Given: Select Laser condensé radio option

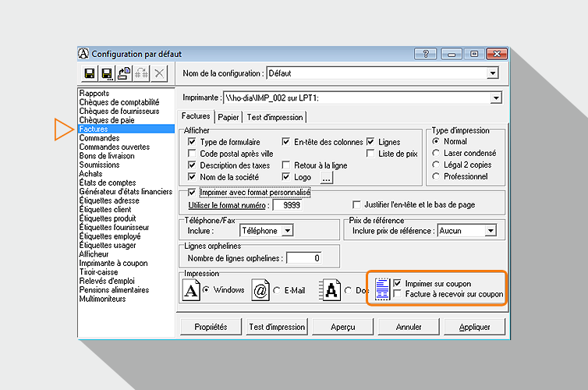Looking at the screenshot, I should (x=436, y=153).
